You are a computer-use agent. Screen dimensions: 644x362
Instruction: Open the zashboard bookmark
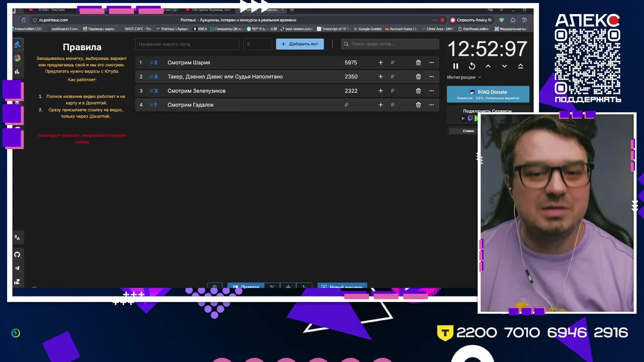[x=63, y=29]
